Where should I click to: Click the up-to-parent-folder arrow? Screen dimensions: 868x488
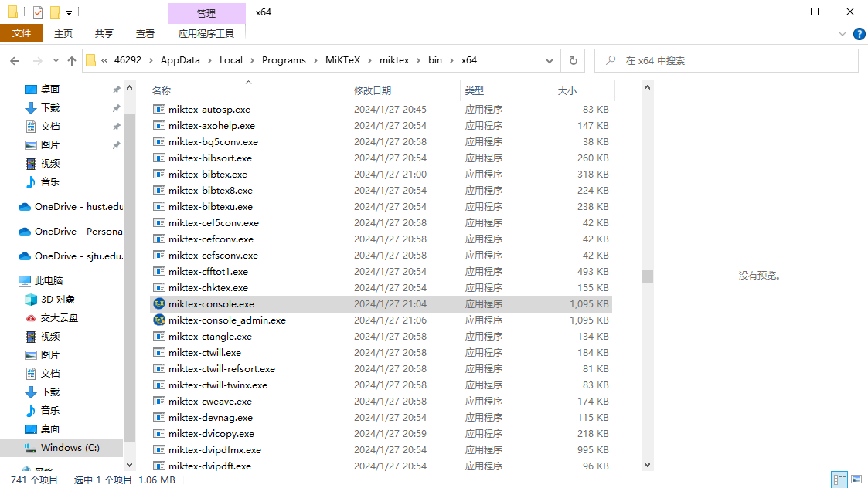(71, 60)
